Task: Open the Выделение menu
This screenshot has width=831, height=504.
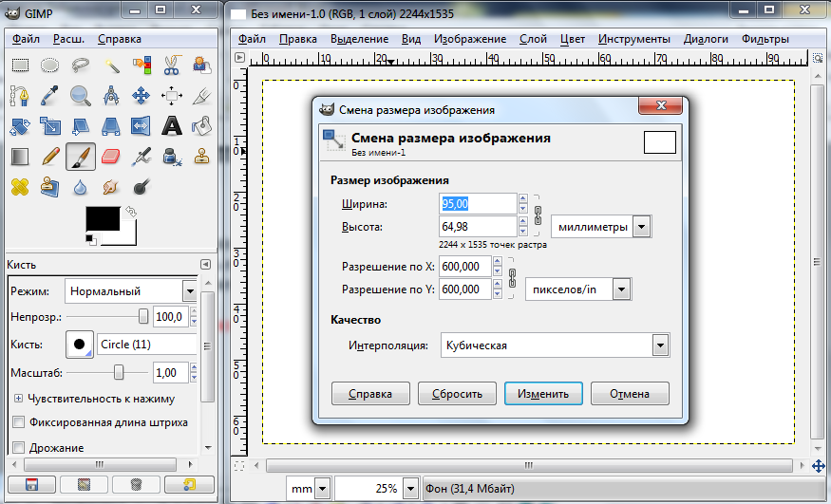Action: pyautogui.click(x=359, y=39)
